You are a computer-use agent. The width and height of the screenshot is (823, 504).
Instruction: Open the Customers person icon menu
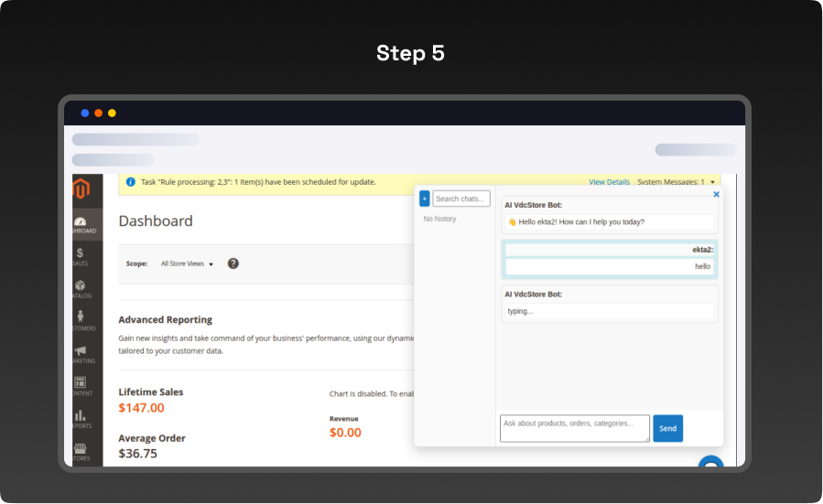tap(81, 321)
